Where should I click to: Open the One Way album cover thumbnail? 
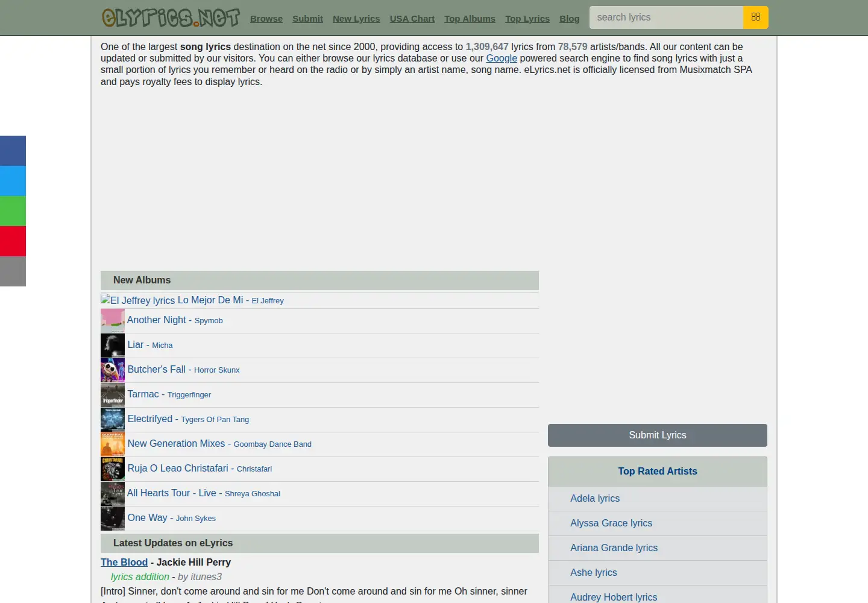113,519
